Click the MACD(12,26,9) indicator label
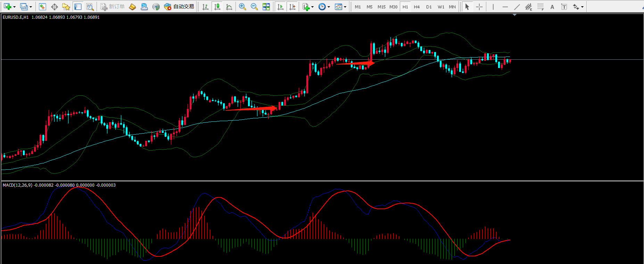 point(17,185)
